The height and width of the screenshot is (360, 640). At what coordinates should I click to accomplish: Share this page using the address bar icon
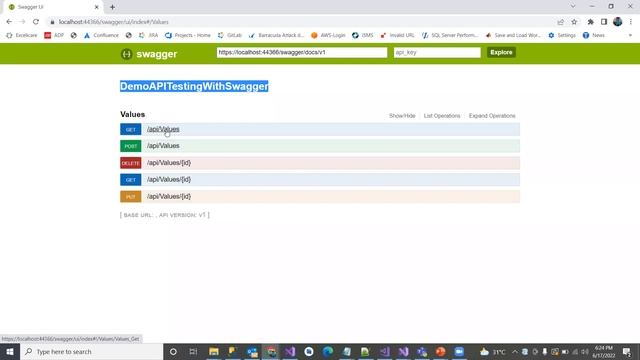coord(560,22)
